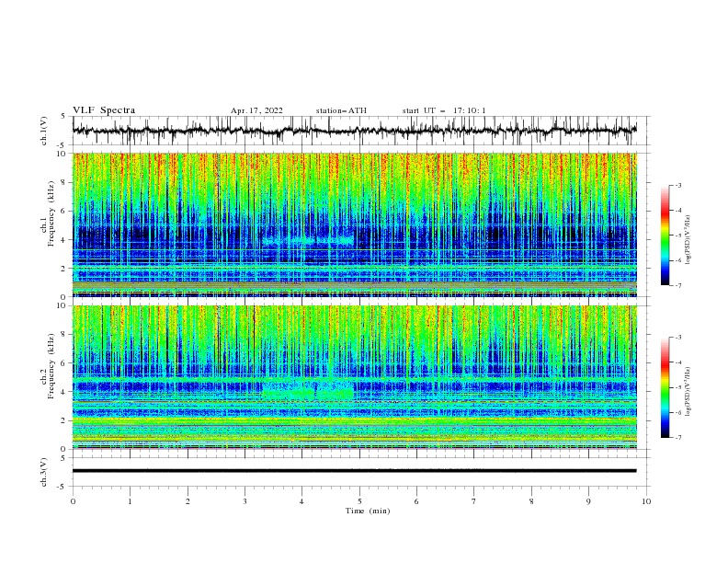Click the flat black ch.3 waveform trace
This screenshot has width=728, height=563.
click(354, 471)
